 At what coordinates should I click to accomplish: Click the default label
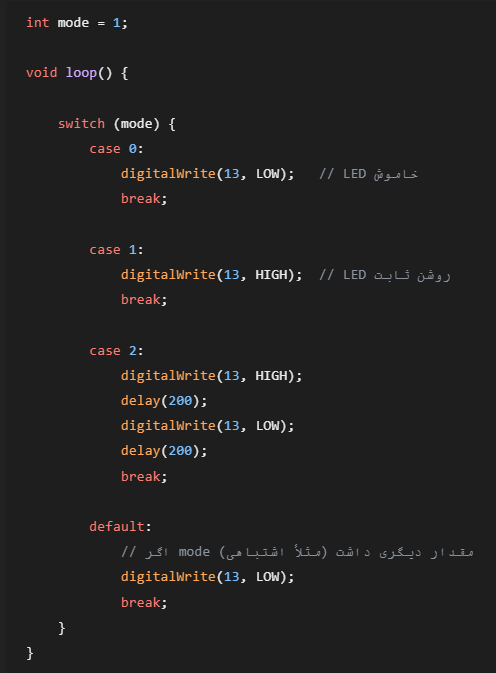coord(120,526)
